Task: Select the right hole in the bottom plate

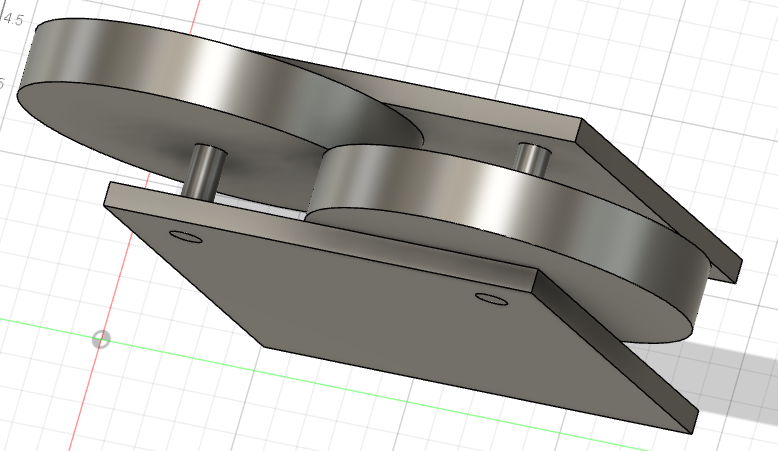Action: coord(490,299)
